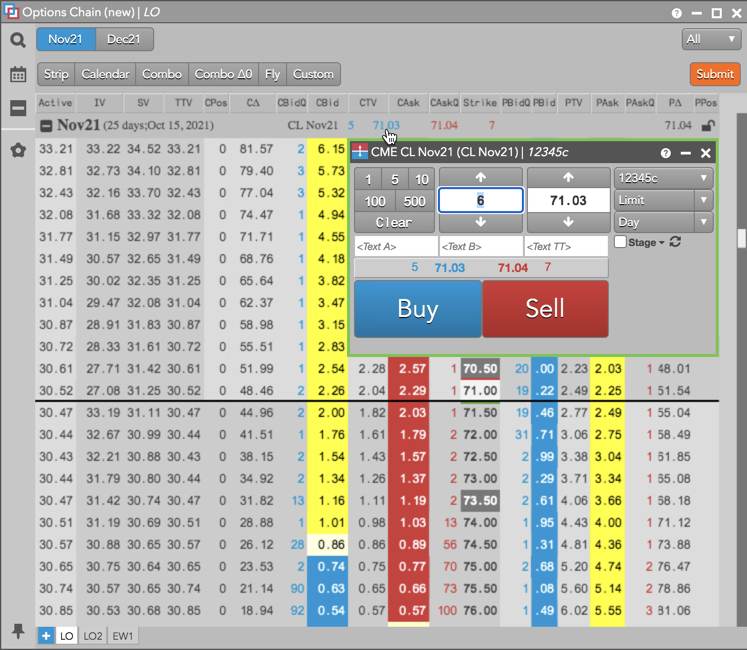The width and height of the screenshot is (747, 650).
Task: Click the settings gear icon in sidebar
Action: click(18, 151)
